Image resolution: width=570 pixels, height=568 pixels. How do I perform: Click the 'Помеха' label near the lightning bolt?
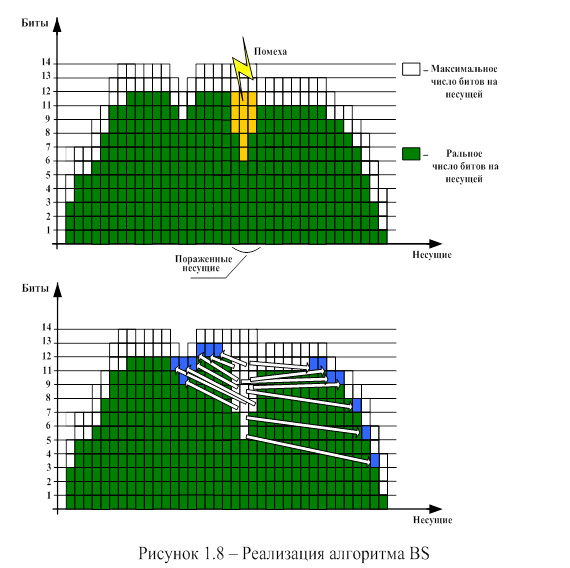pyautogui.click(x=270, y=52)
